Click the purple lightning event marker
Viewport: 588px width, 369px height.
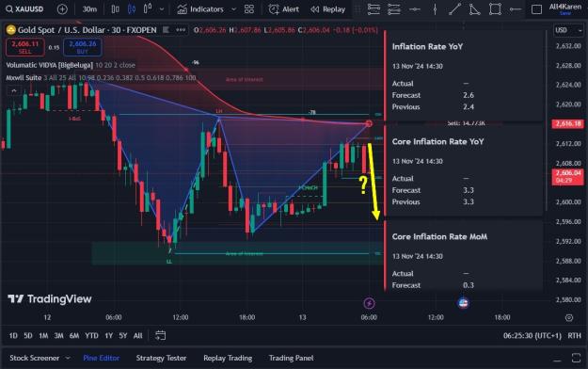click(369, 303)
